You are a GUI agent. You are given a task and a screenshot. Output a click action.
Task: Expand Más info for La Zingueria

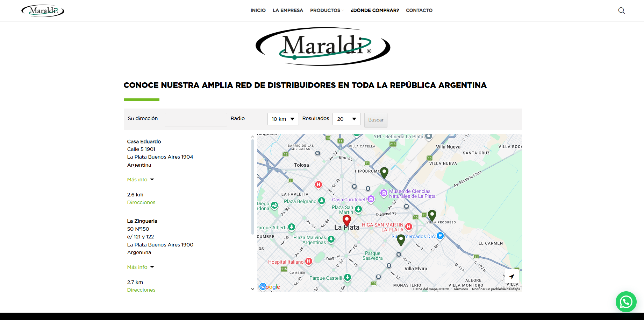(141, 267)
